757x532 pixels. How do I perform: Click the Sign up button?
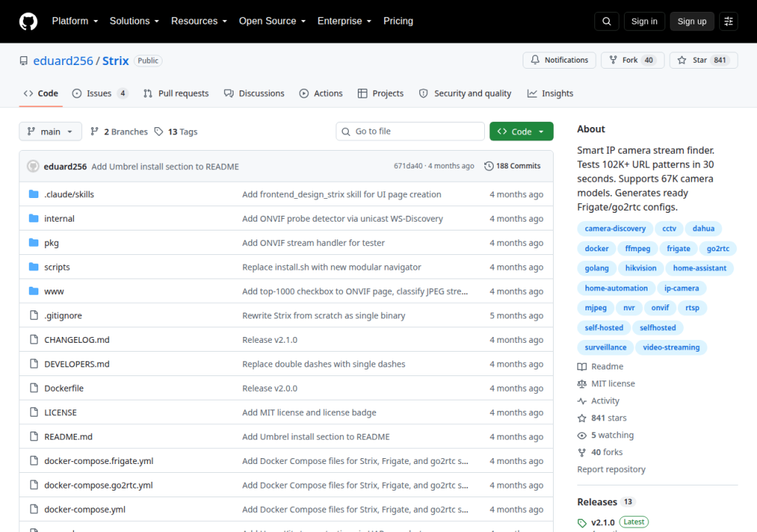coord(692,21)
